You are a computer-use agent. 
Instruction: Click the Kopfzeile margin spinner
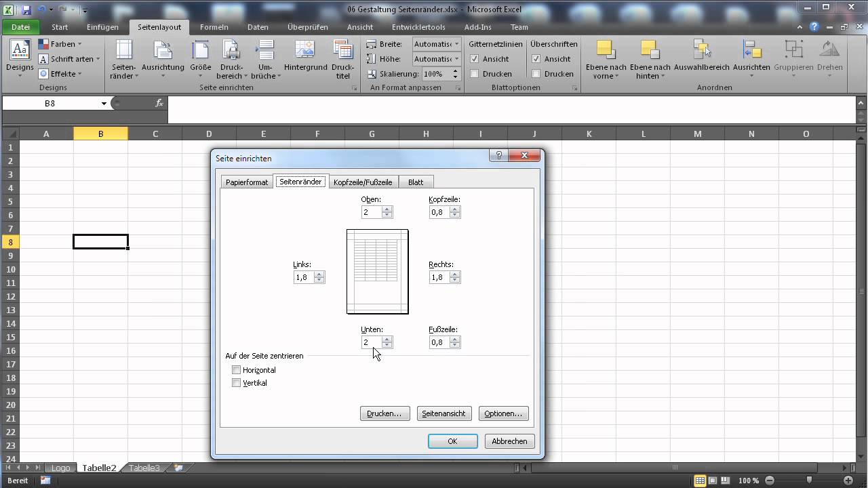pos(455,212)
